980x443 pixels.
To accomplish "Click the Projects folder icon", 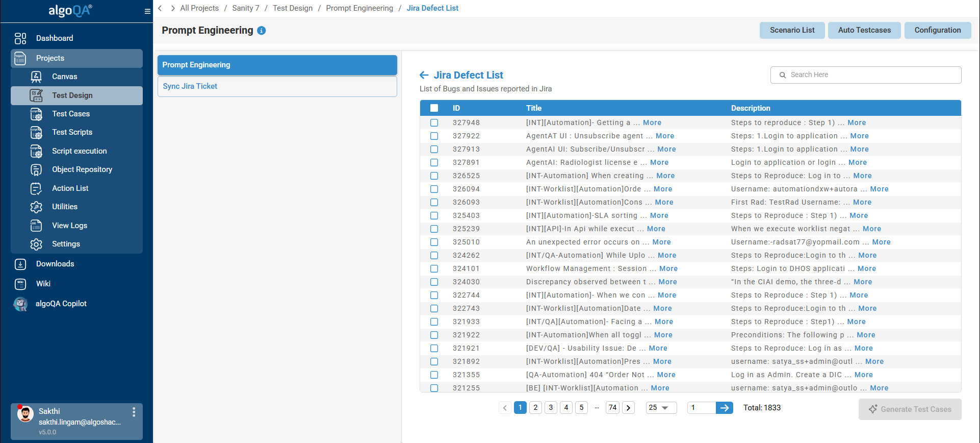I will [20, 58].
